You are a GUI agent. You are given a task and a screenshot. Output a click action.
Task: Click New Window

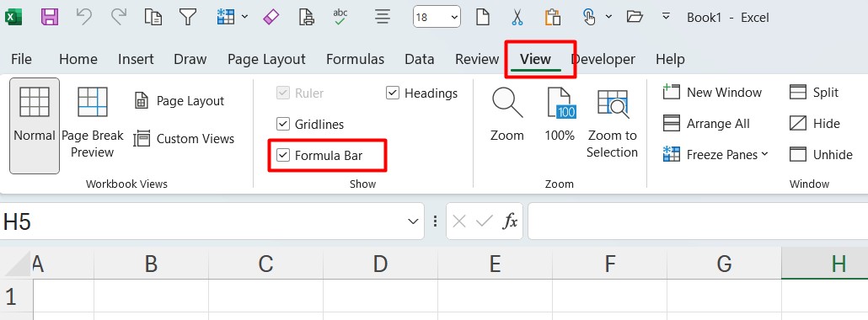[712, 93]
